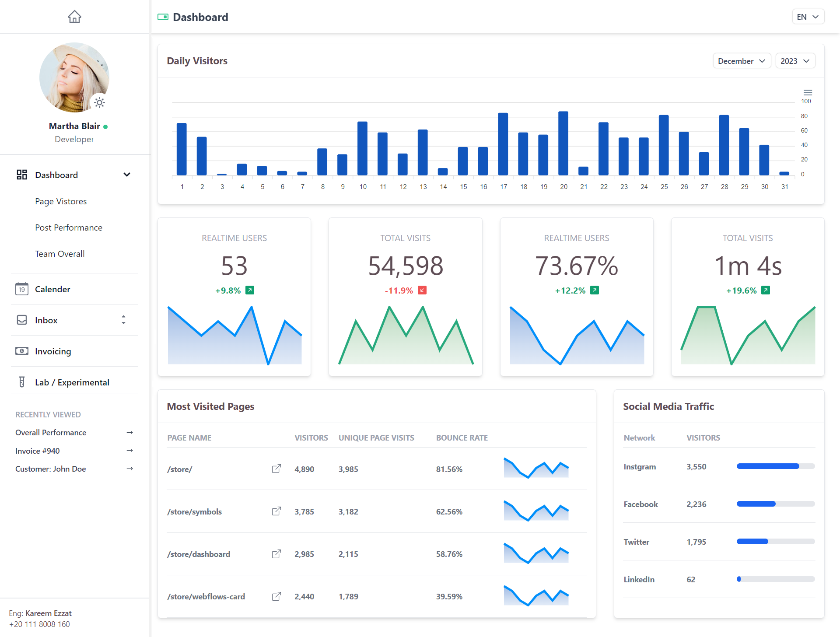The height and width of the screenshot is (637, 840).
Task: Click the 81.56% bounce rate value
Action: (449, 469)
